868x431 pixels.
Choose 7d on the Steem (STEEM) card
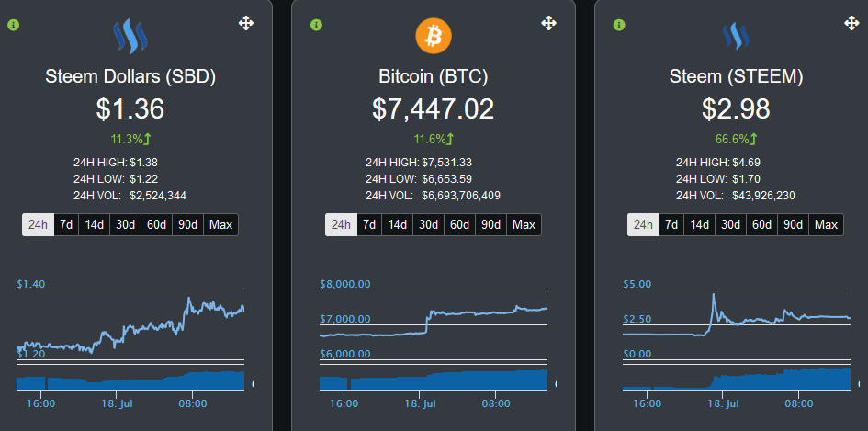click(671, 225)
